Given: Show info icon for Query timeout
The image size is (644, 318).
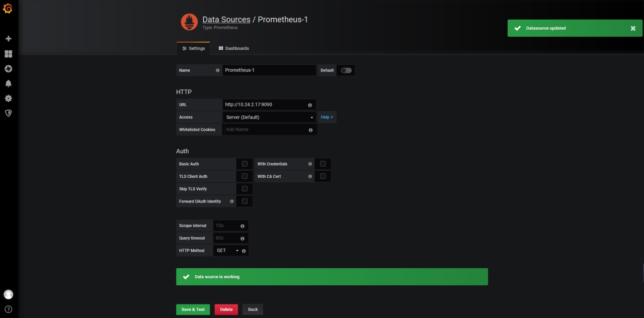Looking at the screenshot, I should coord(243,238).
